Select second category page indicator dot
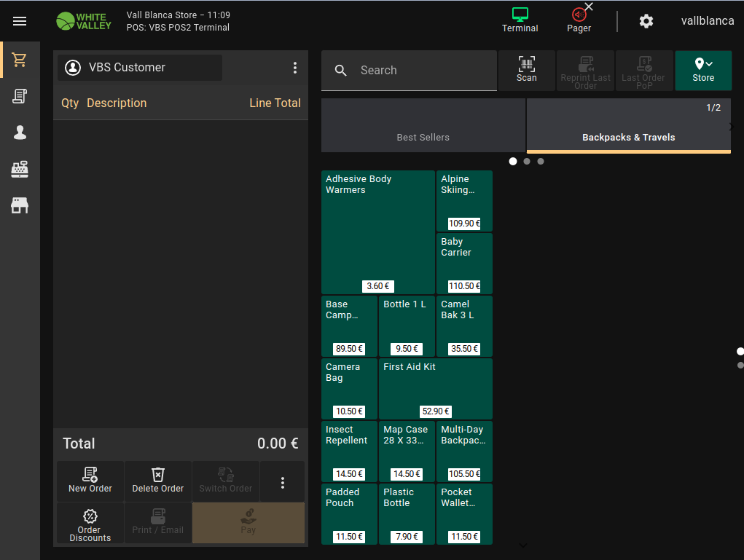This screenshot has width=744, height=560. 527,162
